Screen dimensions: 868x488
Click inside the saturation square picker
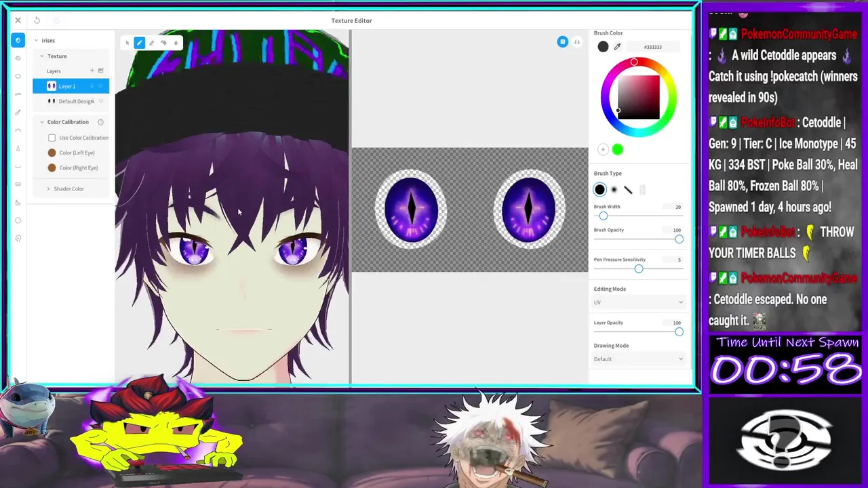point(638,97)
